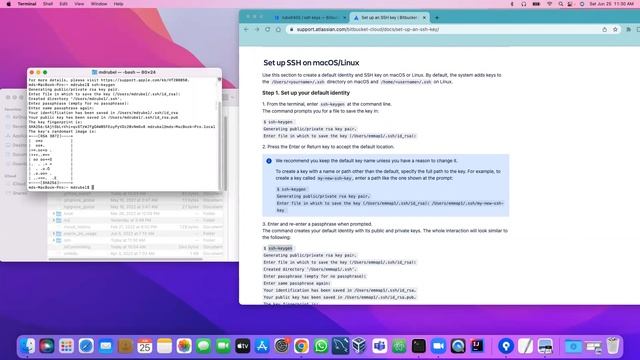Screen dimensions: 640x360
Task: Open the Chrome home page button
Action: coord(278,29)
